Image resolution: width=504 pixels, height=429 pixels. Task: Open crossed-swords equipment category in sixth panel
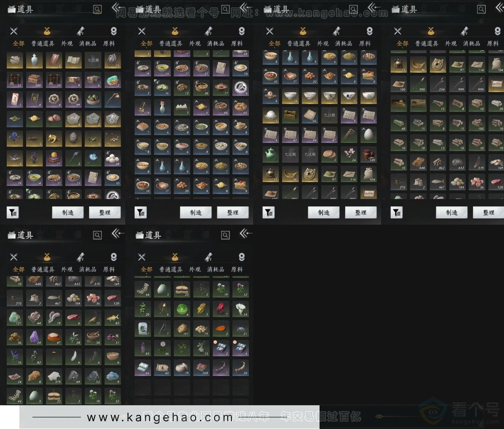tap(142, 257)
